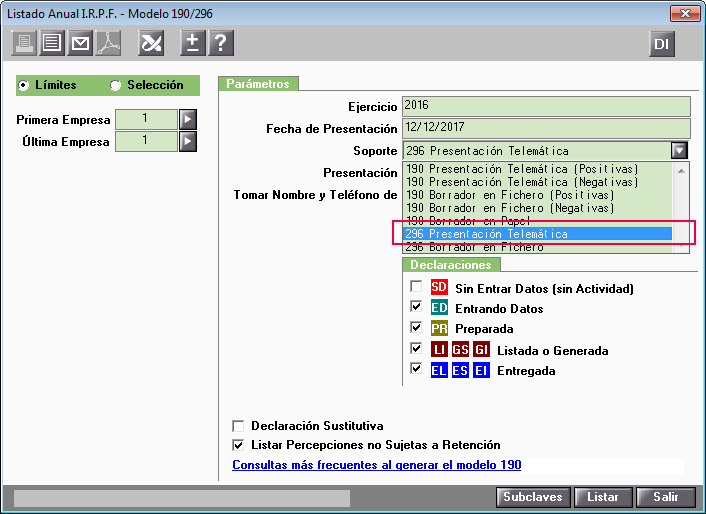Screen dimensions: 706x514
Task: Click the email envelope icon
Action: 80,43
